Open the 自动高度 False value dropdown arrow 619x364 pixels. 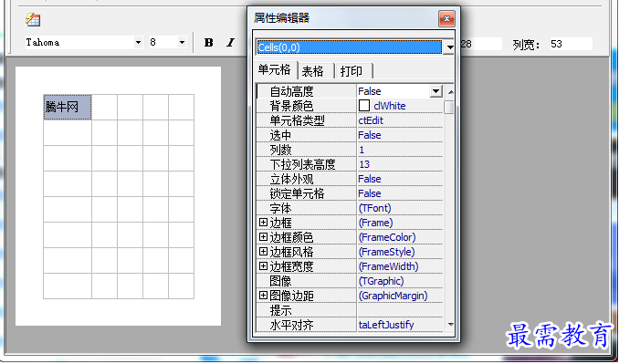click(x=435, y=91)
